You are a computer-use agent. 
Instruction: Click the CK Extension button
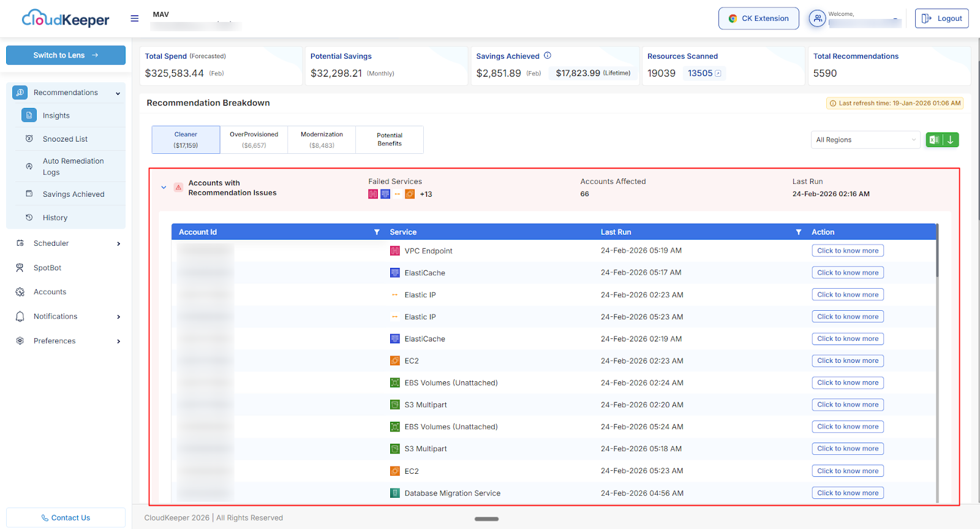[758, 18]
